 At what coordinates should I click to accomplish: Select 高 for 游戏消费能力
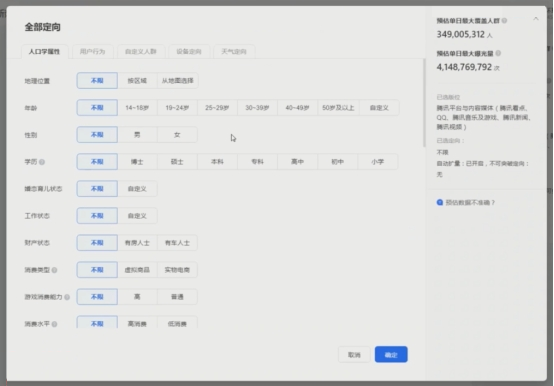coord(137,297)
